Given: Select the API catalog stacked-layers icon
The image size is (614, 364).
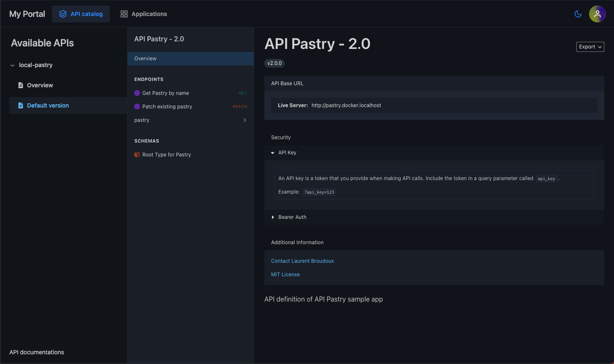Looking at the screenshot, I should coord(63,13).
